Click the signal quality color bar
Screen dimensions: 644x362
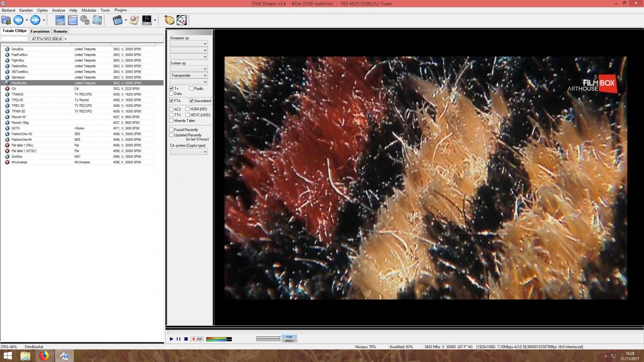pyautogui.click(x=219, y=340)
